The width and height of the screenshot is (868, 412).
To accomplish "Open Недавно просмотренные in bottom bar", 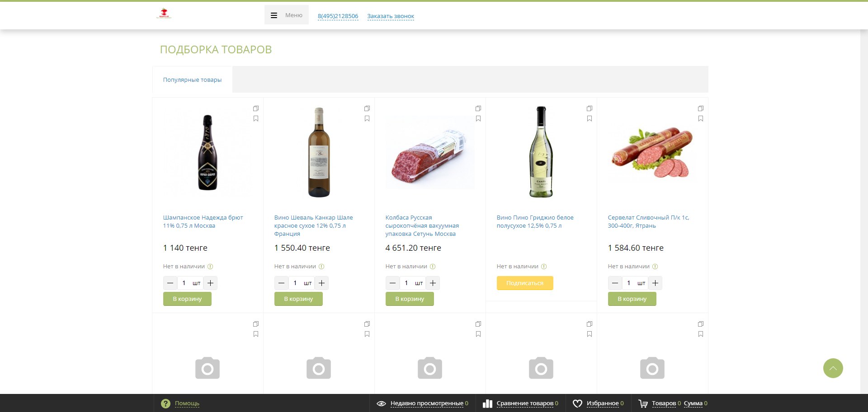I will 427,403.
